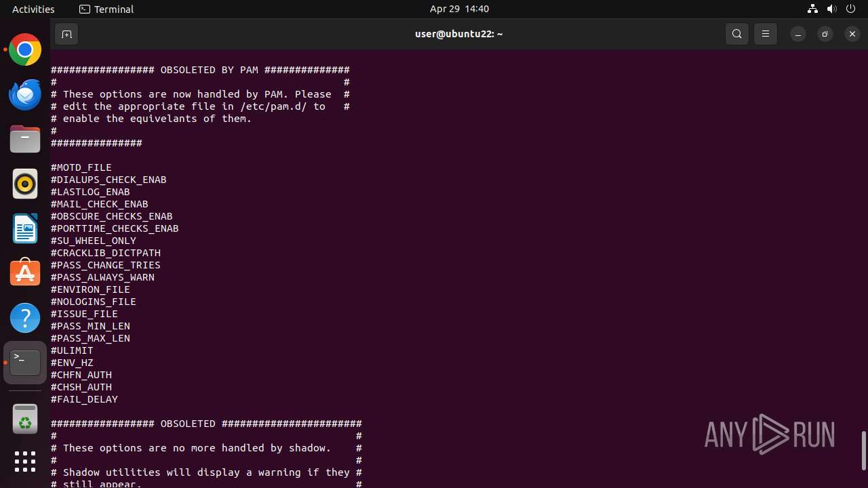
Task: Click the #CRACKLIB_DICTPATH line
Action: [x=106, y=253]
